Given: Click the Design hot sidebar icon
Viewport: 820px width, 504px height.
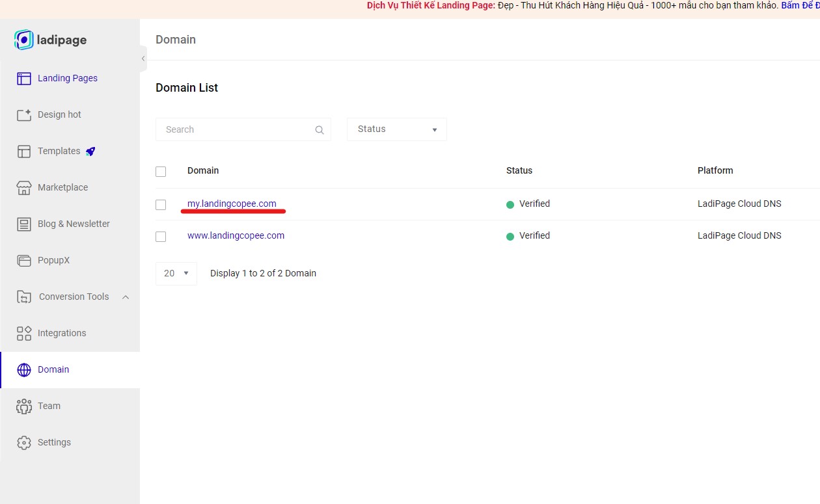Looking at the screenshot, I should 24,115.
